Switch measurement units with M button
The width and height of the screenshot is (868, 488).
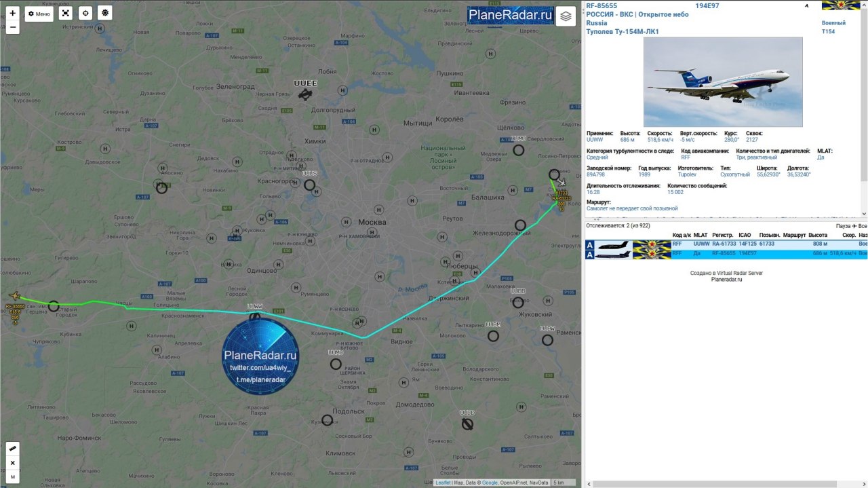tap(13, 477)
